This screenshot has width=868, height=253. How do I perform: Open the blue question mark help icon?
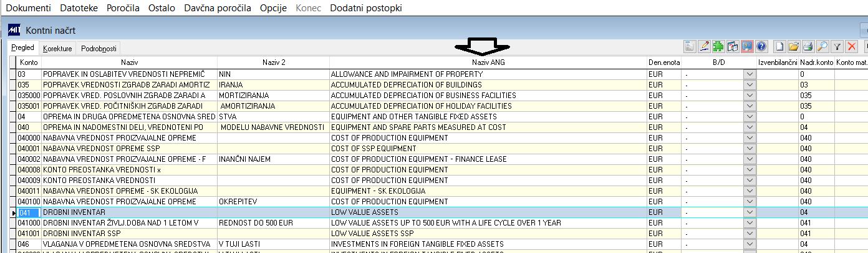761,46
